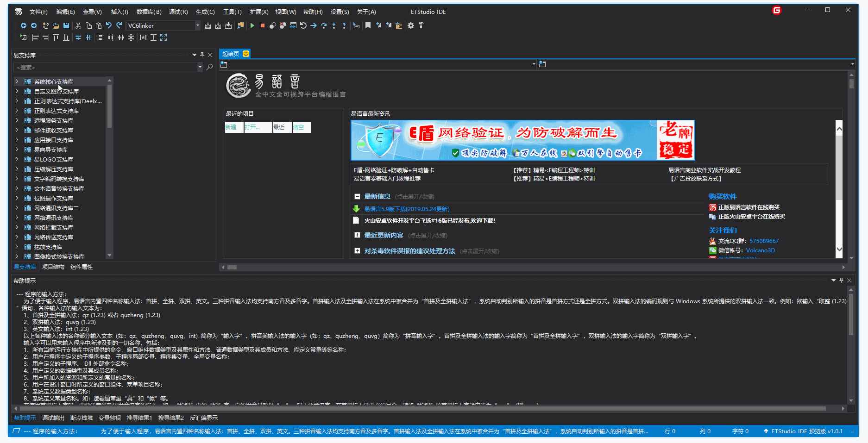This screenshot has height=443, width=868.
Task: Click the Copy icon in toolbar
Action: [88, 25]
